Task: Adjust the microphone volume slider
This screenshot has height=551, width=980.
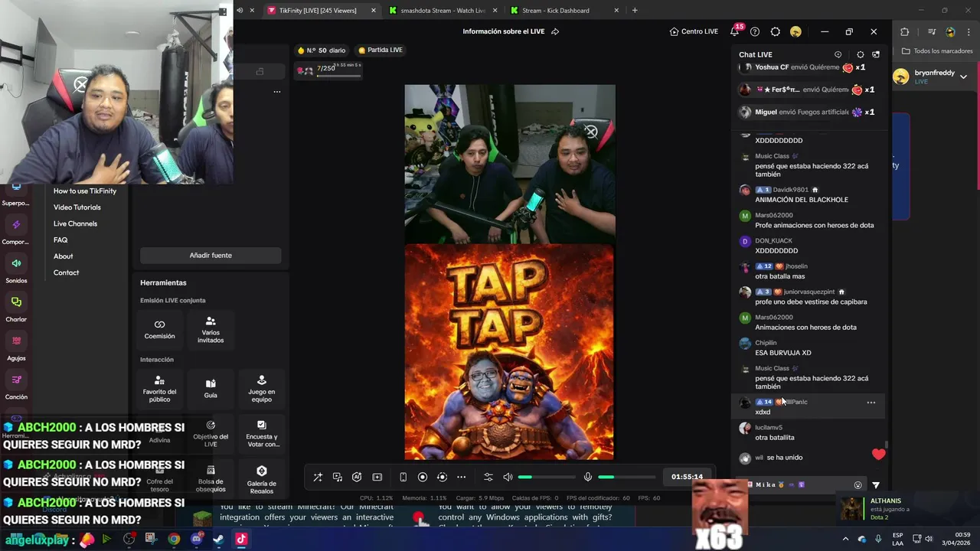Action: [x=626, y=477]
